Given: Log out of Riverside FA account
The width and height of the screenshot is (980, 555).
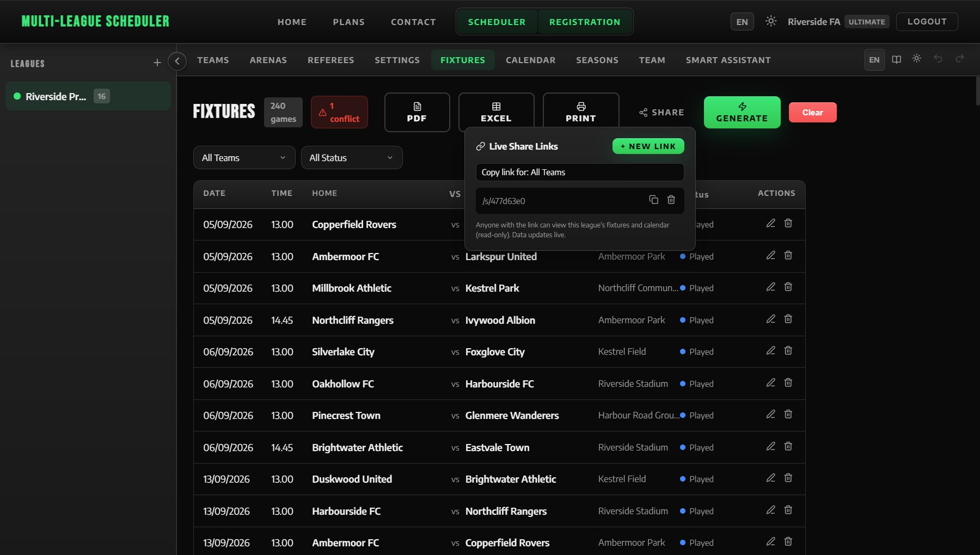Looking at the screenshot, I should coord(927,21).
